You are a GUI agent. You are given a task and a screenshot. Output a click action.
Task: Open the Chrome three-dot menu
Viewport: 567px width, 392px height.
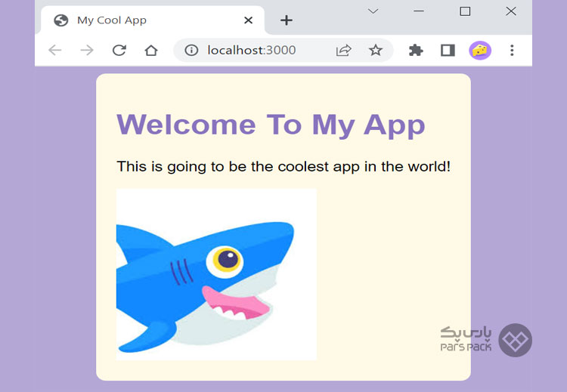pyautogui.click(x=512, y=50)
